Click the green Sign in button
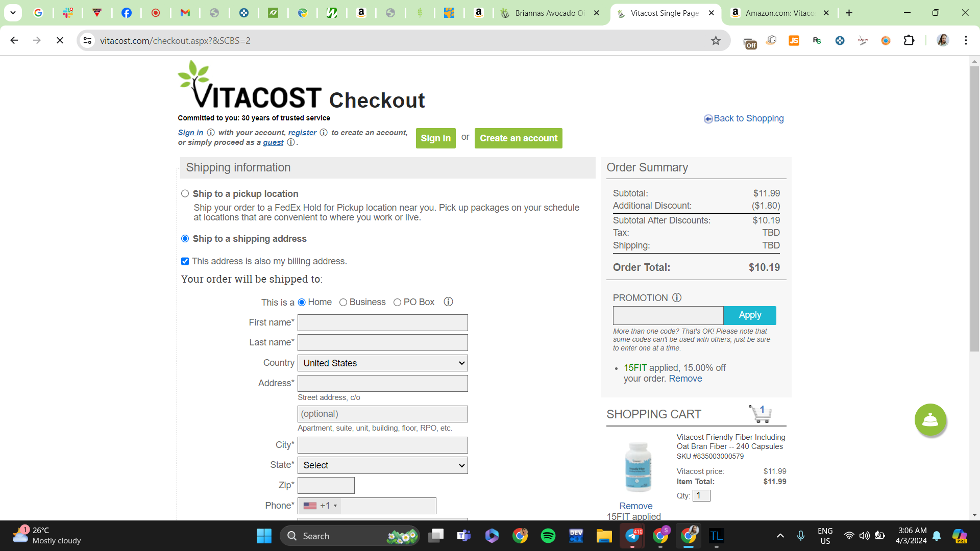Image resolution: width=980 pixels, height=551 pixels. point(436,138)
